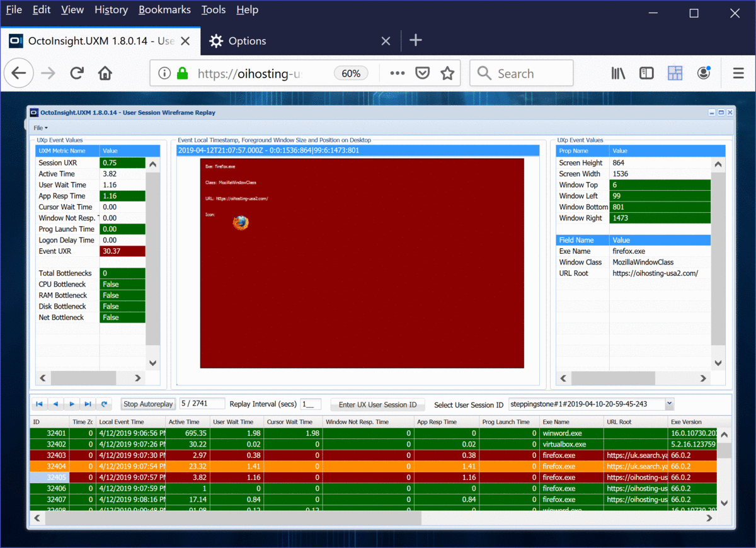Open a new browser tab
756x548 pixels.
[415, 40]
